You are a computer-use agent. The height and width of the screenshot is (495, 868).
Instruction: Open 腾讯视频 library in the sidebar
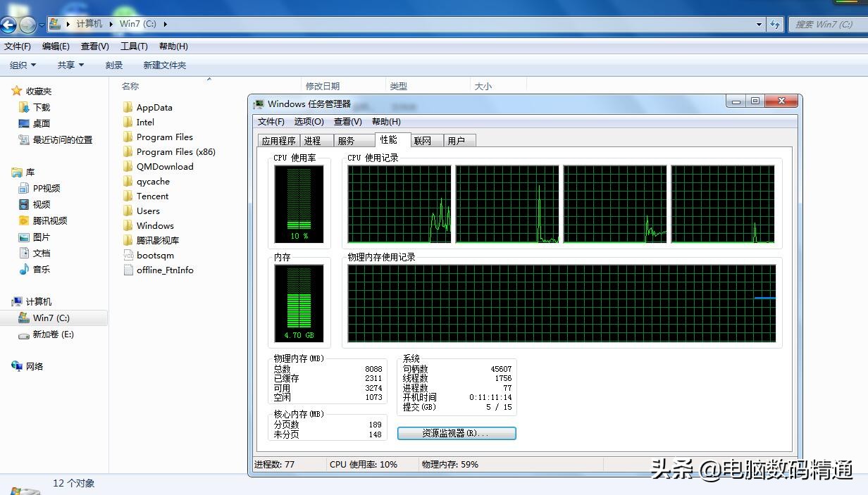[49, 221]
